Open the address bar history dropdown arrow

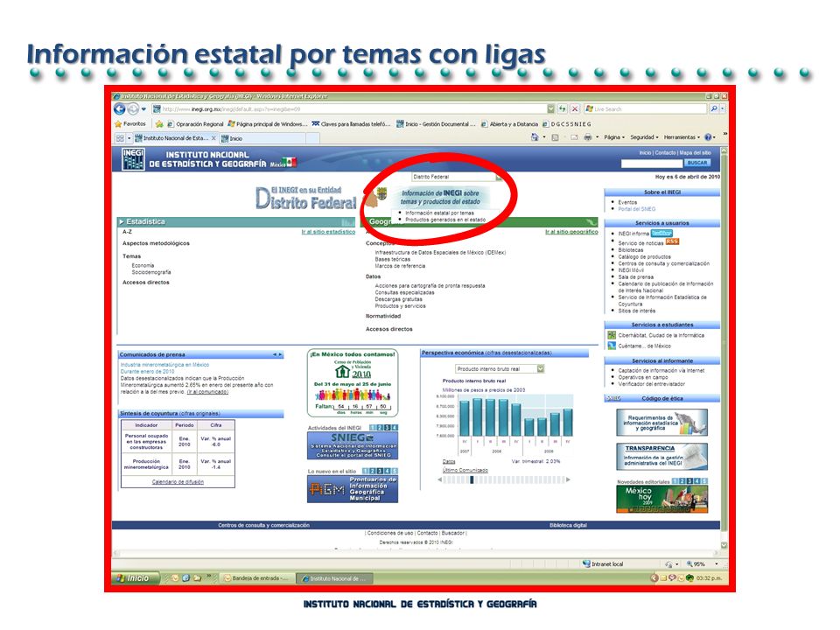tap(550, 108)
